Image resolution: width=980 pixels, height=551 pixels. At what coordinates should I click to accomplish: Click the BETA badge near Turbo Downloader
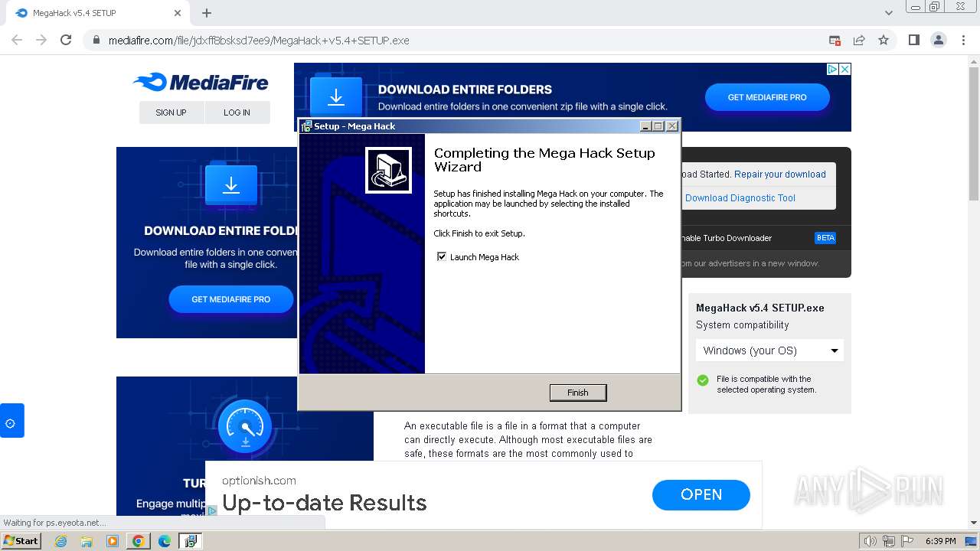tap(825, 238)
